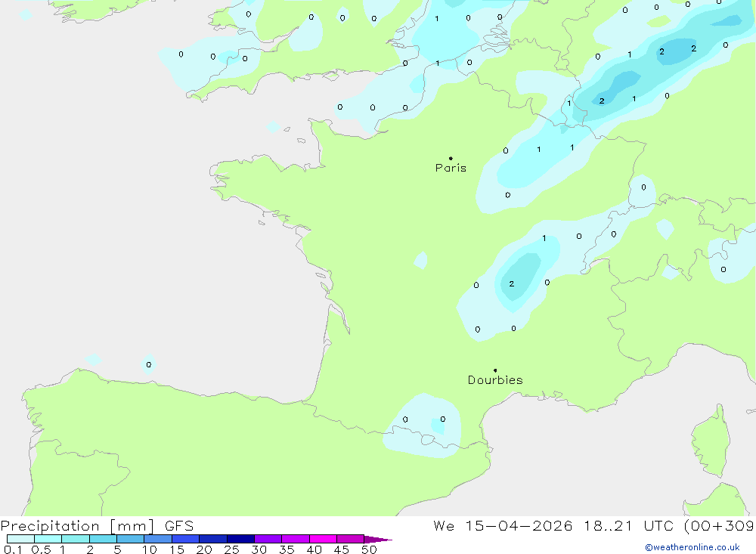Pick the bright magenta 40–45 legend swatch
756x554 pixels.
323,539
